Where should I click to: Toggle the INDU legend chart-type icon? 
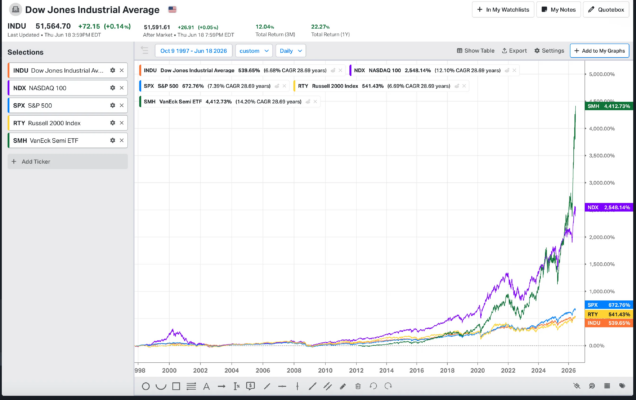[333, 70]
